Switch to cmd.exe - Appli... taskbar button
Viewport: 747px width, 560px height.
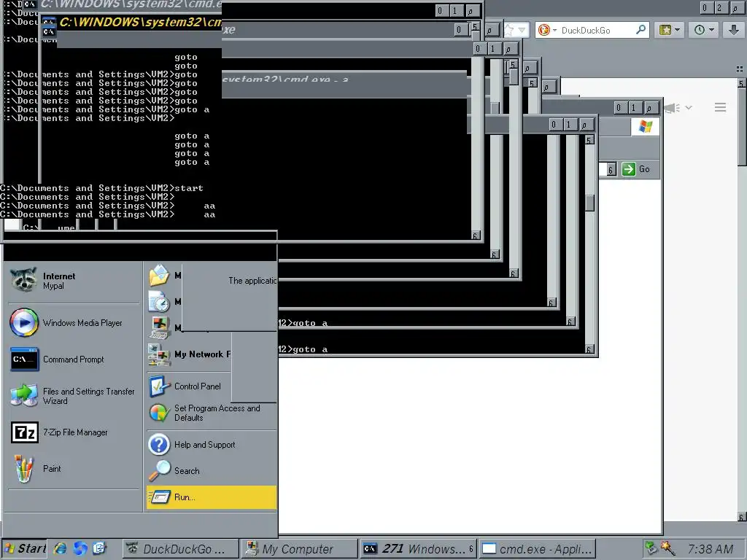pos(538,549)
